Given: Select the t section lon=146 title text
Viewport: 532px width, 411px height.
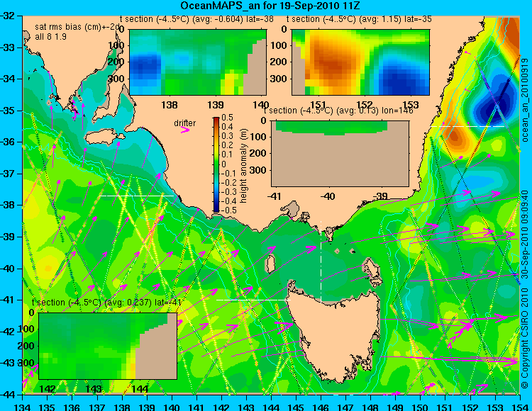Looking at the screenshot, I should pyautogui.click(x=338, y=111).
